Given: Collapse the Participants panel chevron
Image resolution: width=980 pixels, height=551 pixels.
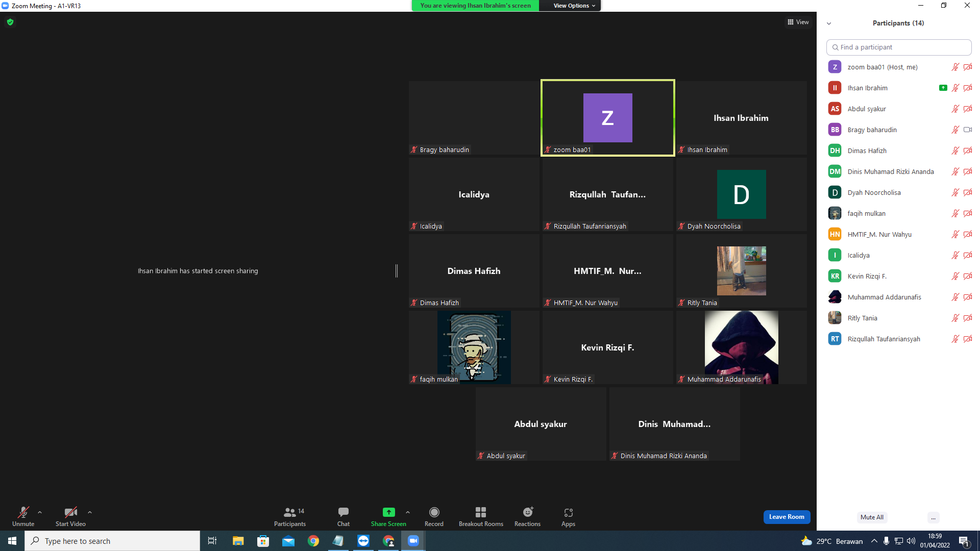Looking at the screenshot, I should [829, 23].
